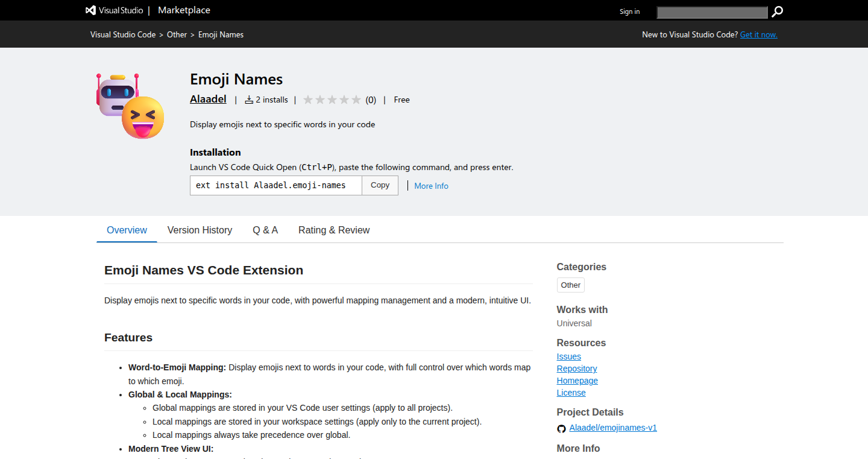Click the five-star rating icons

[332, 100]
